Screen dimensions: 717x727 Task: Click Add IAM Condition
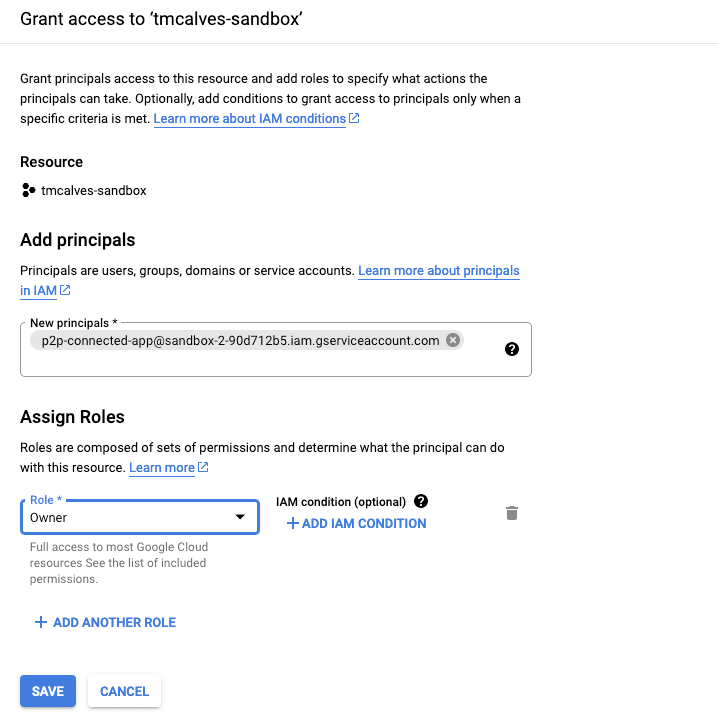[357, 523]
